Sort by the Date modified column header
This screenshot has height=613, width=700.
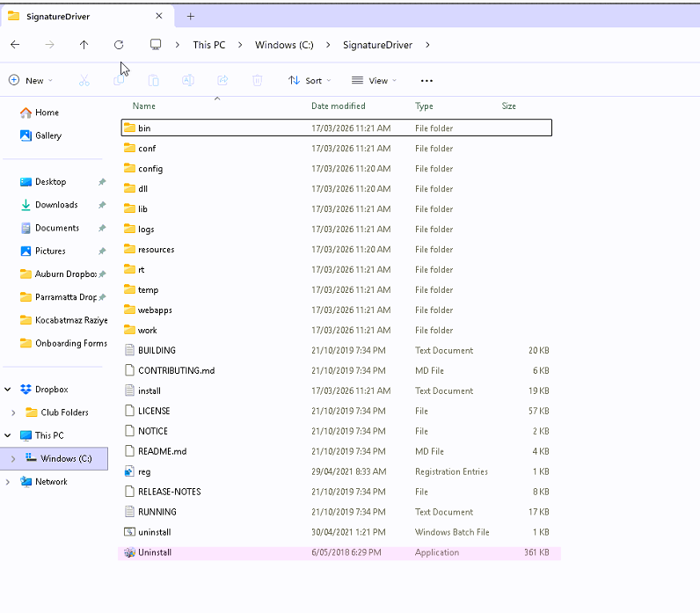[338, 106]
